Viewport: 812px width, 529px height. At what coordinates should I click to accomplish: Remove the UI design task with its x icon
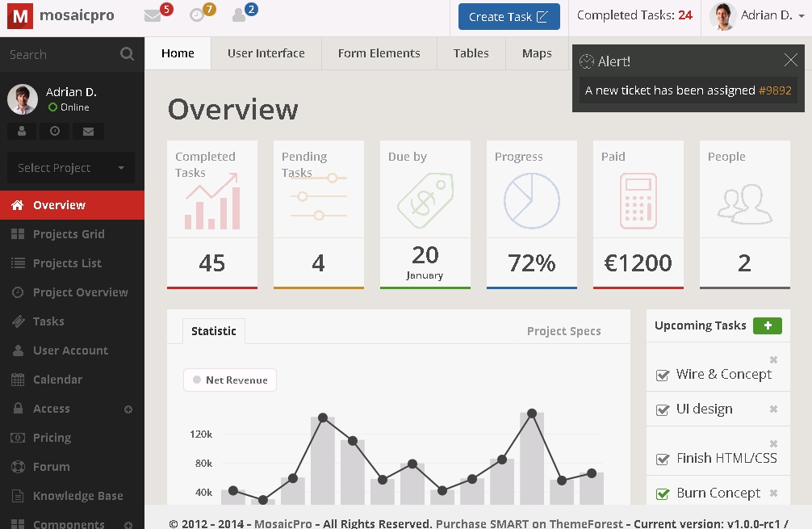(773, 409)
